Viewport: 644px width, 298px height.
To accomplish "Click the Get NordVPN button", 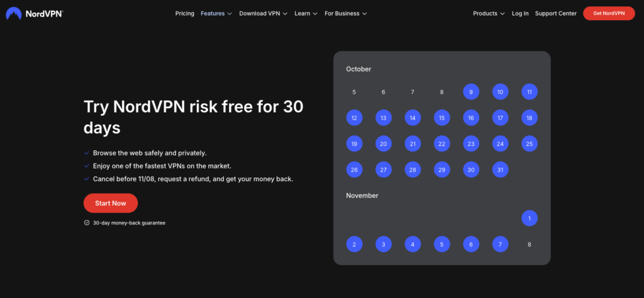I will 609,14.
